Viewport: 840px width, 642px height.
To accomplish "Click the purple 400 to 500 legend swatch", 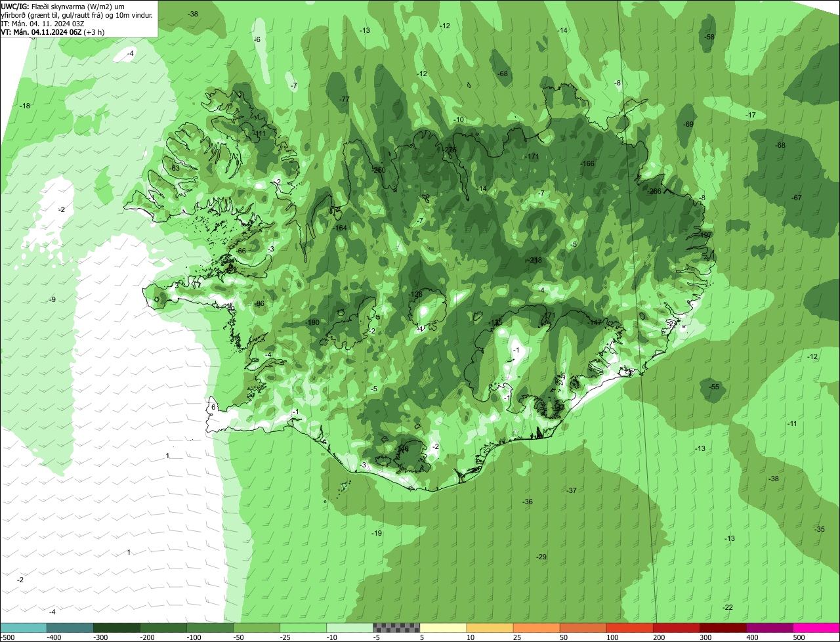I will pyautogui.click(x=769, y=628).
